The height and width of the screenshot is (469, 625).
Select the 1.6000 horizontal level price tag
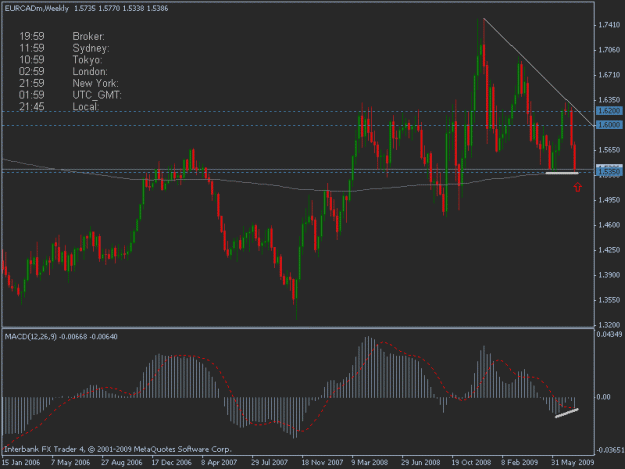coord(609,125)
